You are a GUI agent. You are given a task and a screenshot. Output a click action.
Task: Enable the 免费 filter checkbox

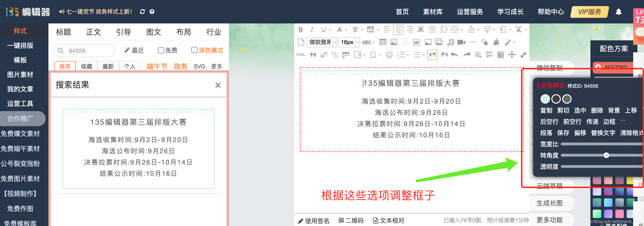pos(161,50)
